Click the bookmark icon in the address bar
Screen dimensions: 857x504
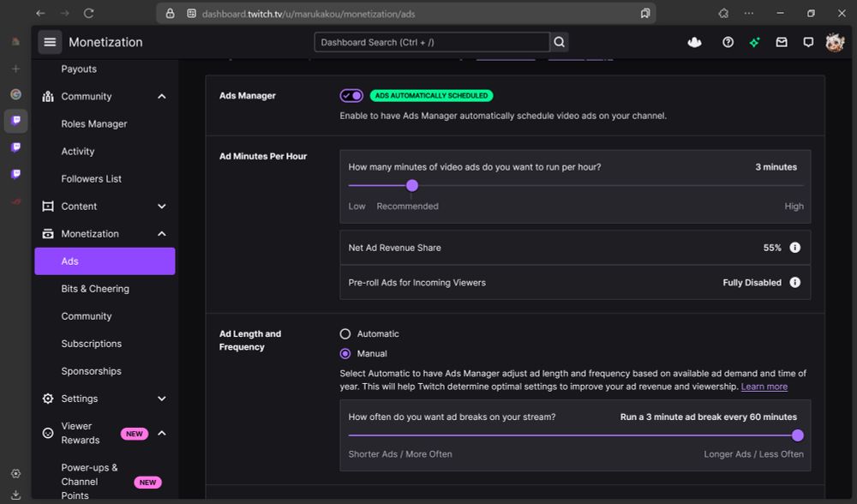pos(645,14)
